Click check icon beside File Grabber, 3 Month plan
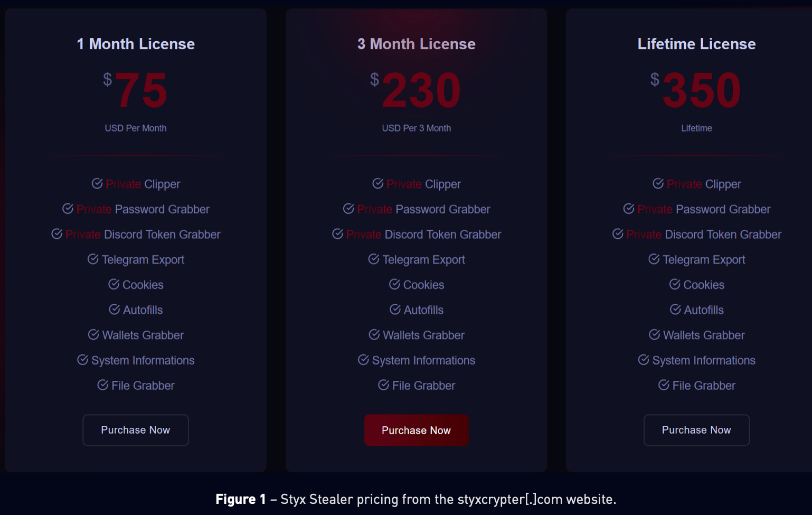Screen dimensions: 812x515 [x=384, y=385]
